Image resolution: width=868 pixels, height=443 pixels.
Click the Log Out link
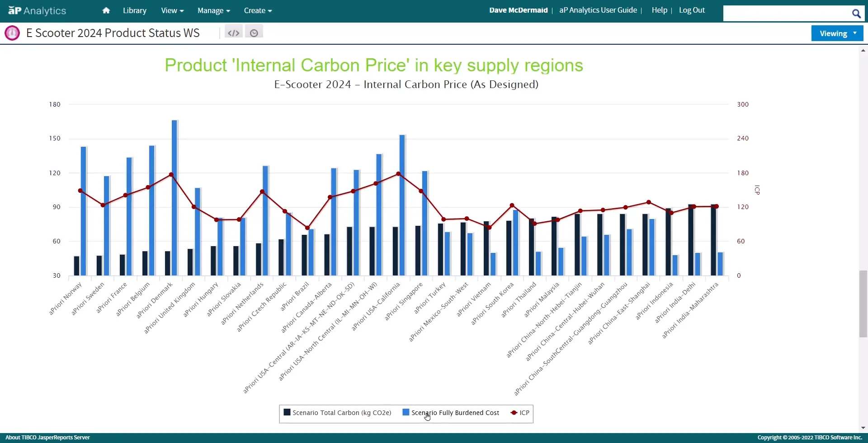coord(692,10)
